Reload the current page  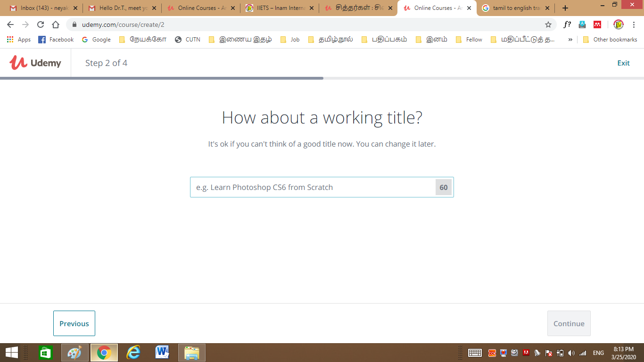[x=41, y=25]
